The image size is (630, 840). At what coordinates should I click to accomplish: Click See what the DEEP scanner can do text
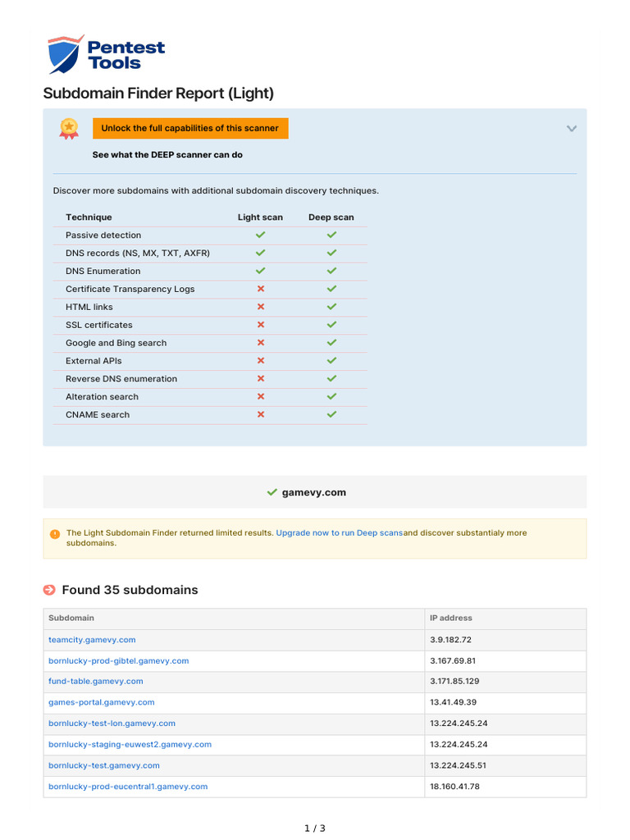click(167, 155)
